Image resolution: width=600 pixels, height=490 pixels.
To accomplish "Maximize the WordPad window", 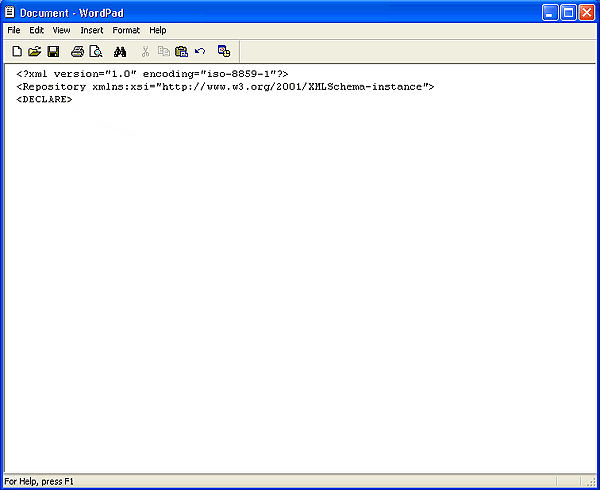I will [x=568, y=13].
